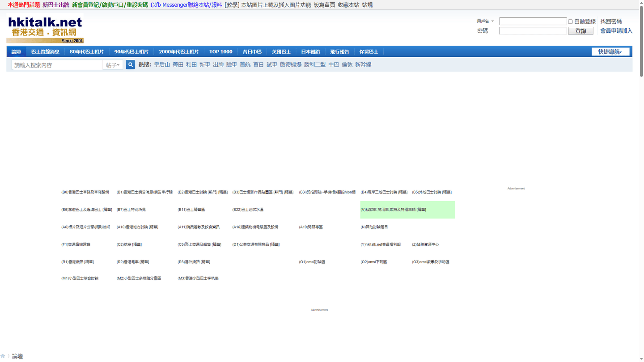Open the (B2)香港巴士討論 forum link
Screen dimensions: 644x362
point(192,192)
